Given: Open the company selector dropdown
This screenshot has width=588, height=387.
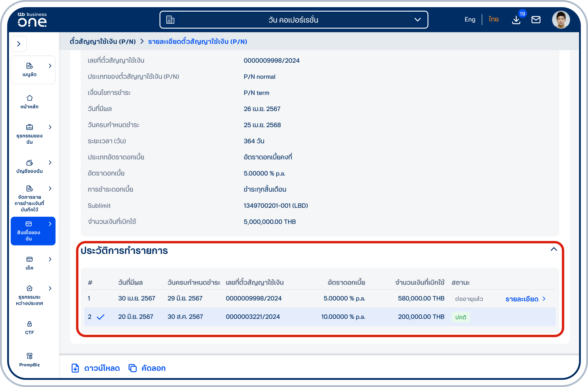Looking at the screenshot, I should (293, 20).
